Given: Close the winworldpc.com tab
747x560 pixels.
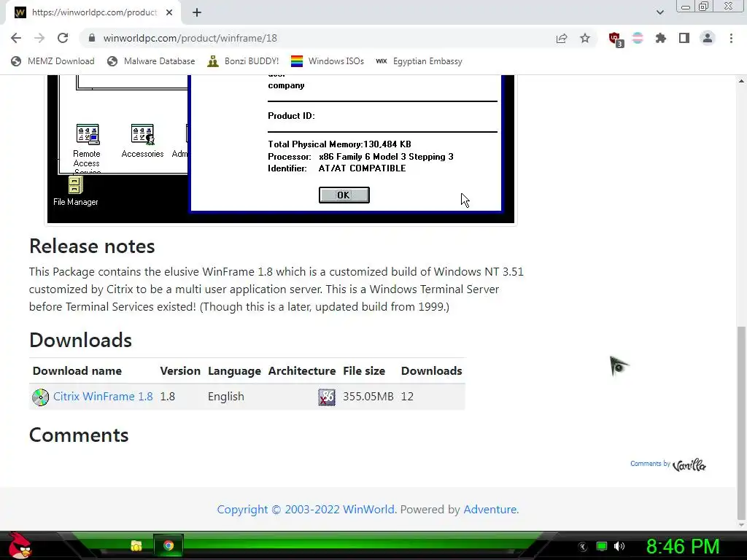Looking at the screenshot, I should (x=169, y=13).
